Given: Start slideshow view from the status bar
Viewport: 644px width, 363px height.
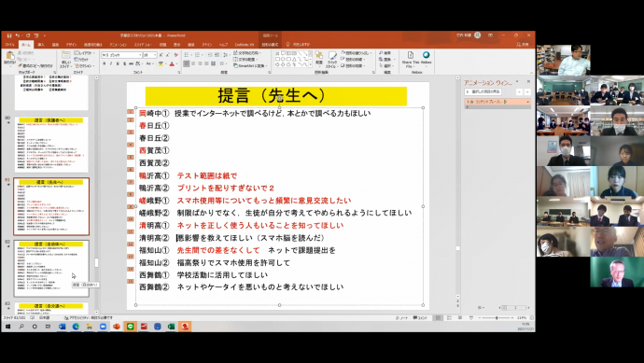Looking at the screenshot, I should click(471, 318).
